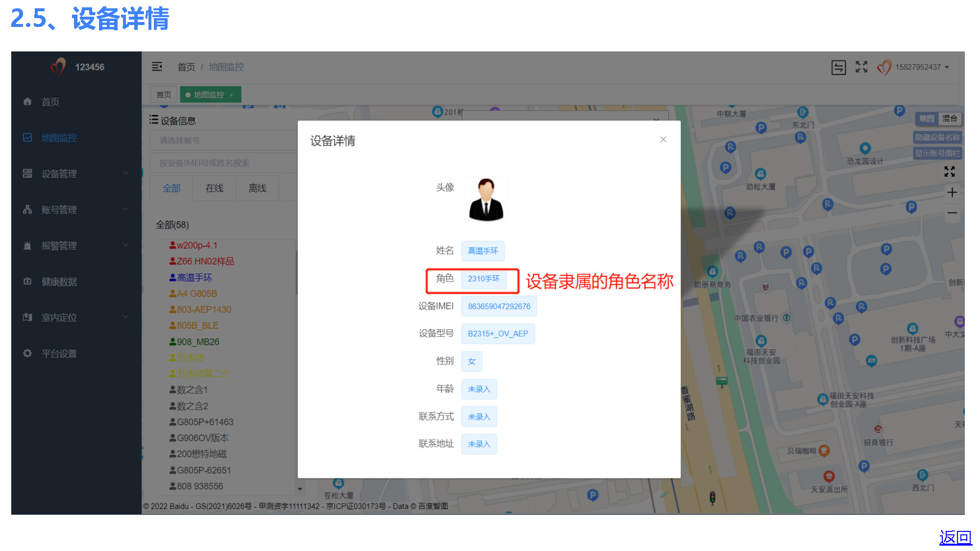Image resolution: width=980 pixels, height=551 pixels.
Task: Click the 123456 platform logo
Action: [58, 67]
